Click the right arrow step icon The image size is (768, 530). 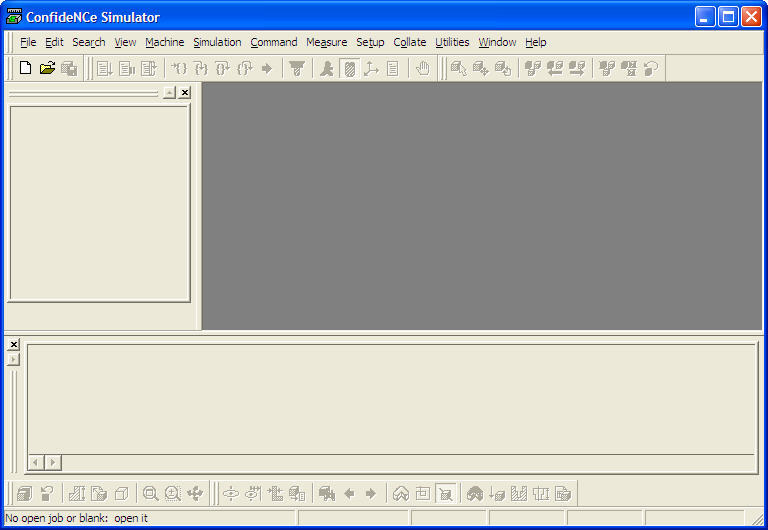click(x=267, y=68)
